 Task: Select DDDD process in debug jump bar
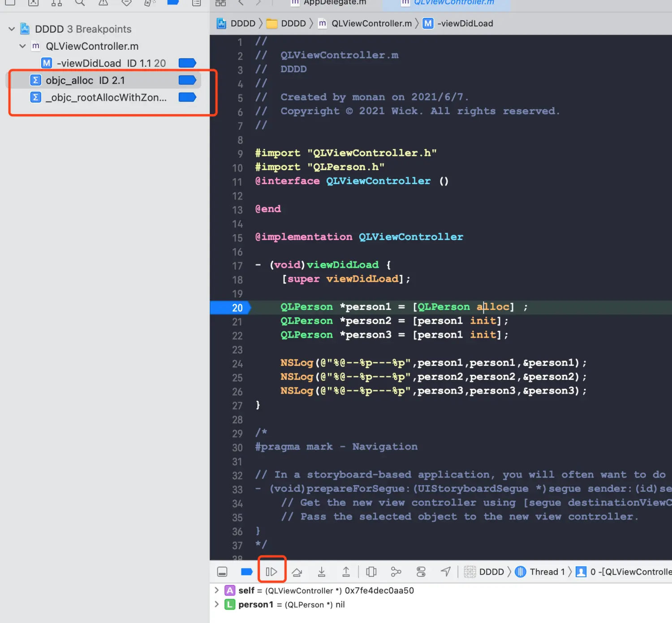[x=484, y=571]
